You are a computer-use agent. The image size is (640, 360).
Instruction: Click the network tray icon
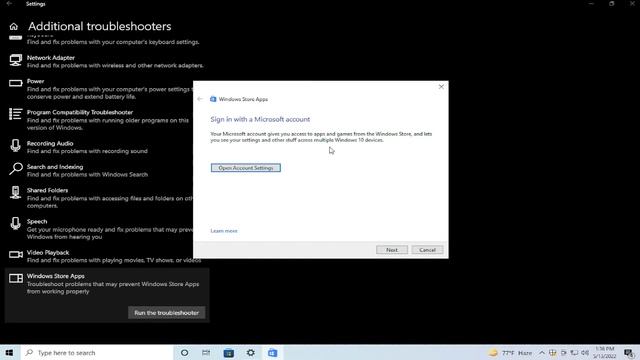574,353
